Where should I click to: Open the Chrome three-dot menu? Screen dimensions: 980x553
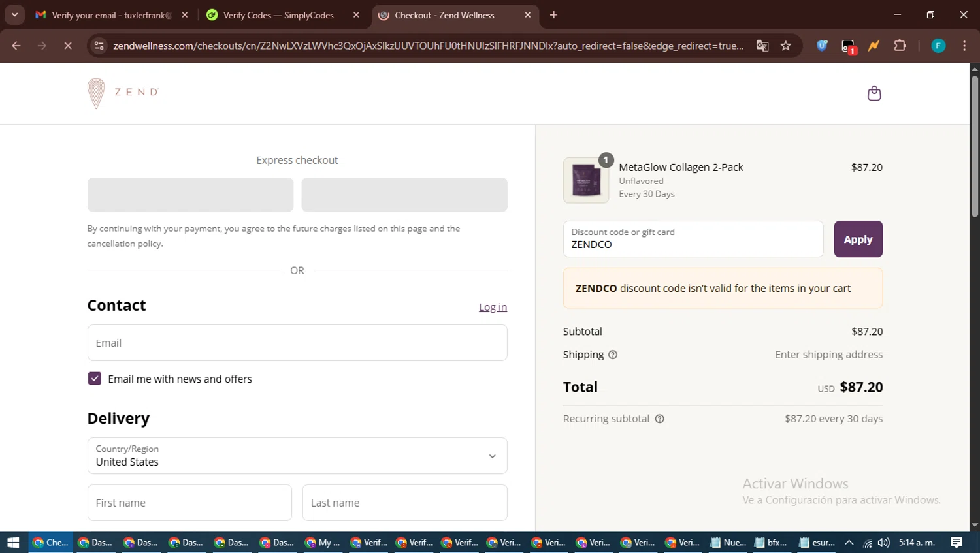pyautogui.click(x=964, y=46)
